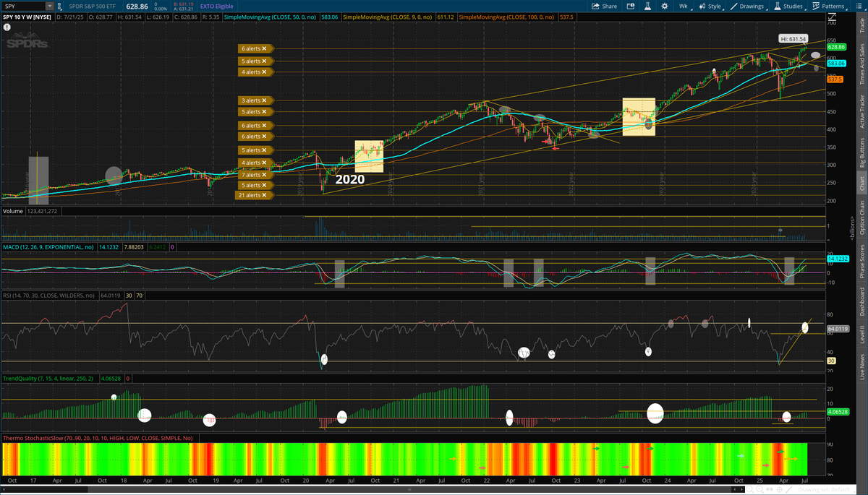Open the Active Trader sidebar tab

(861, 111)
